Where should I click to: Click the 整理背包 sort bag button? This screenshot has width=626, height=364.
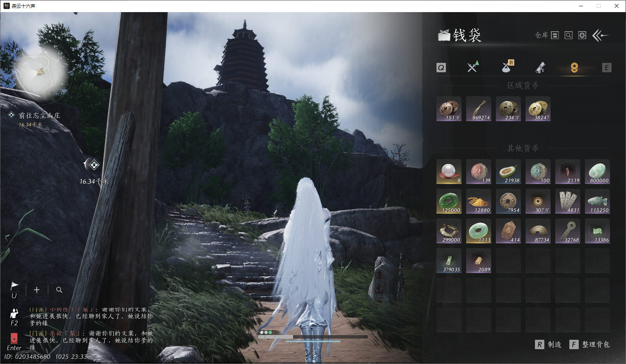click(x=590, y=344)
